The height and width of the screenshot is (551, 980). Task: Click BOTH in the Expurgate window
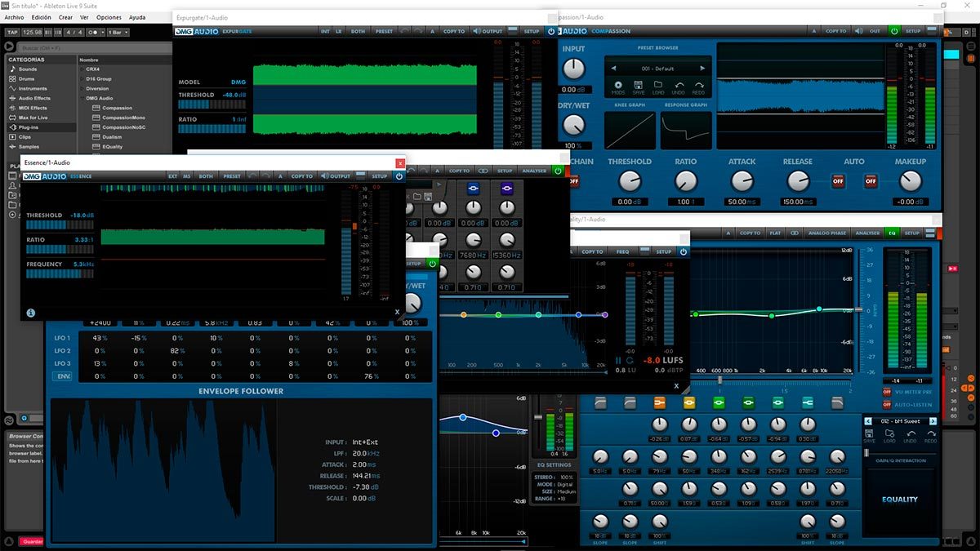coord(358,32)
